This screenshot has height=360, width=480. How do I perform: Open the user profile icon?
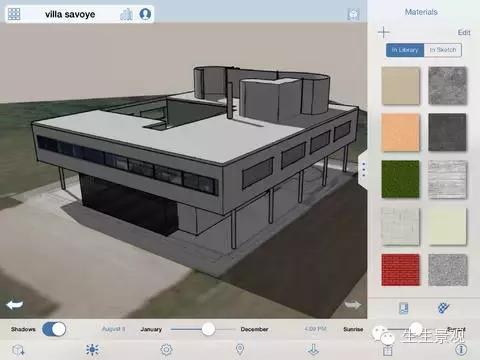145,14
